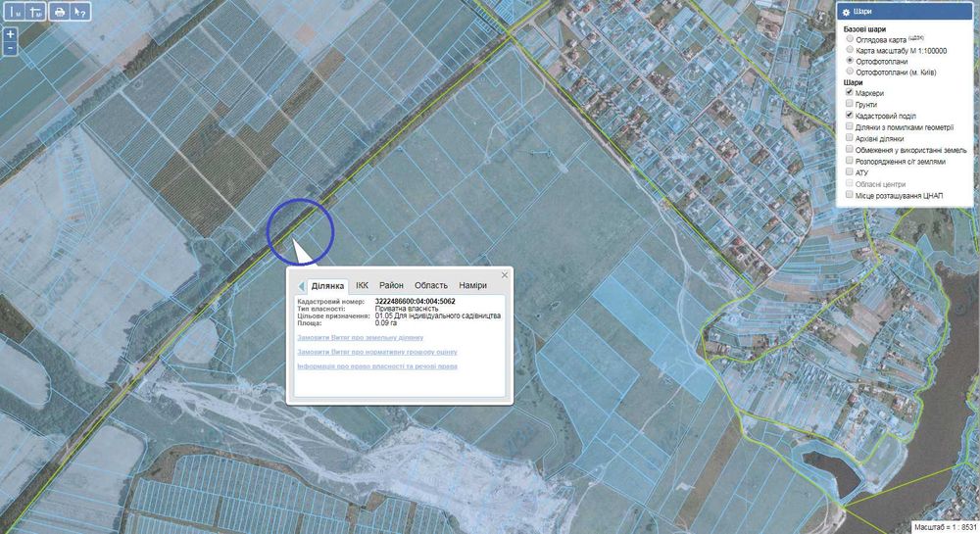Click the area value 0.09 га
Image resolution: width=980 pixels, height=534 pixels.
(385, 323)
